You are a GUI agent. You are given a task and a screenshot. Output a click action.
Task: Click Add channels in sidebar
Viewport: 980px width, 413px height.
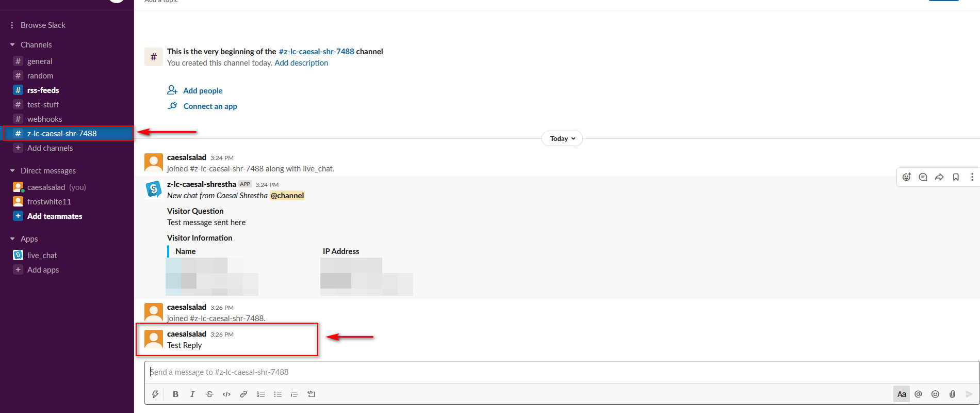(50, 148)
